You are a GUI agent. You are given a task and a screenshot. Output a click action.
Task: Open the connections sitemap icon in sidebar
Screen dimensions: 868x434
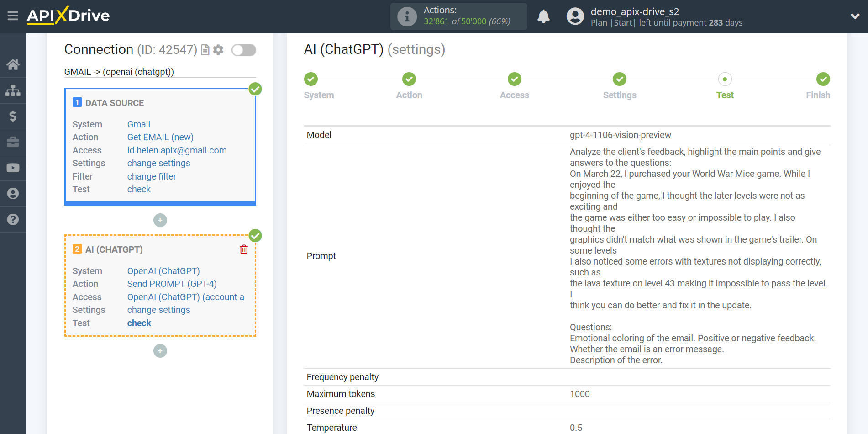point(13,90)
